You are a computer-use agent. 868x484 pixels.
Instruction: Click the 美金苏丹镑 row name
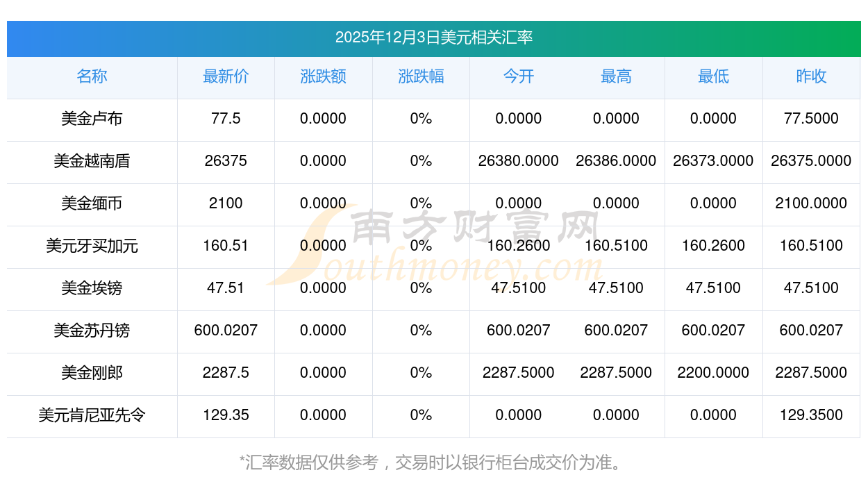pyautogui.click(x=92, y=331)
